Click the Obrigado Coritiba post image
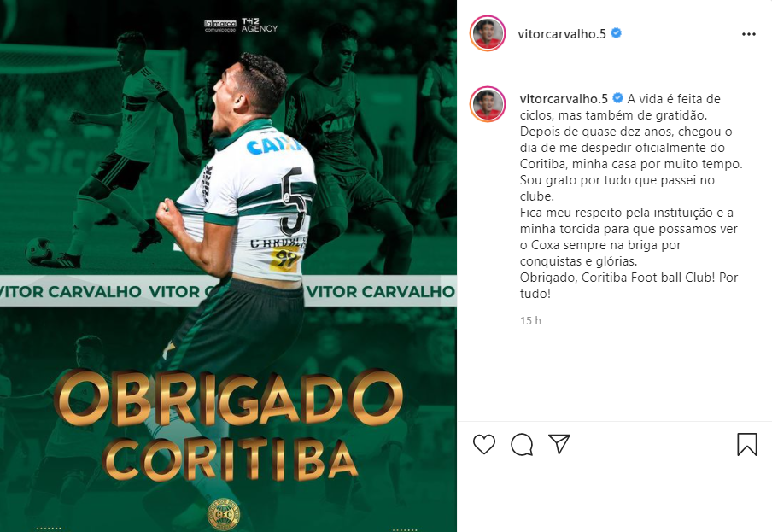 229,266
